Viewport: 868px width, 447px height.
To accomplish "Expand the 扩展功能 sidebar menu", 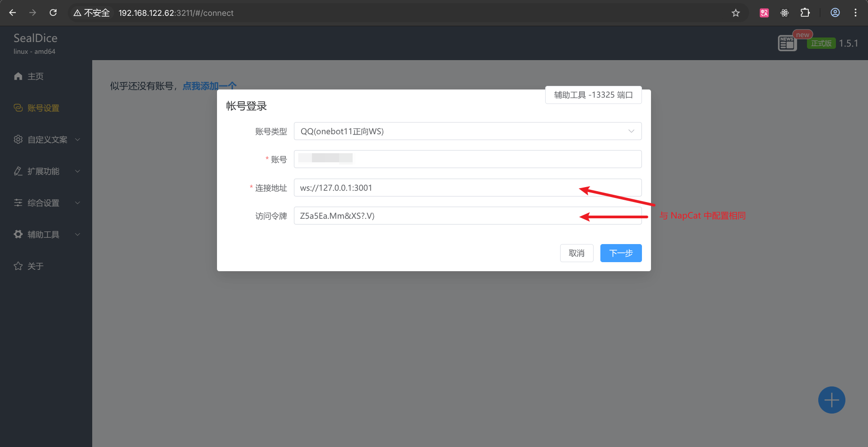I will point(47,171).
